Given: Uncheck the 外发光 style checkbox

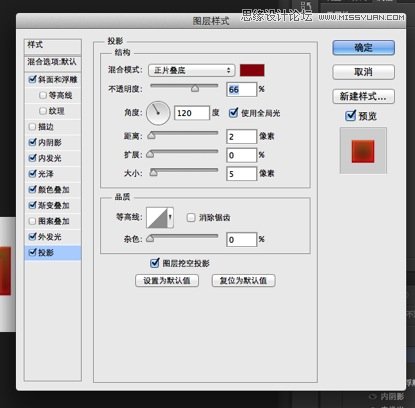Looking at the screenshot, I should tap(32, 237).
